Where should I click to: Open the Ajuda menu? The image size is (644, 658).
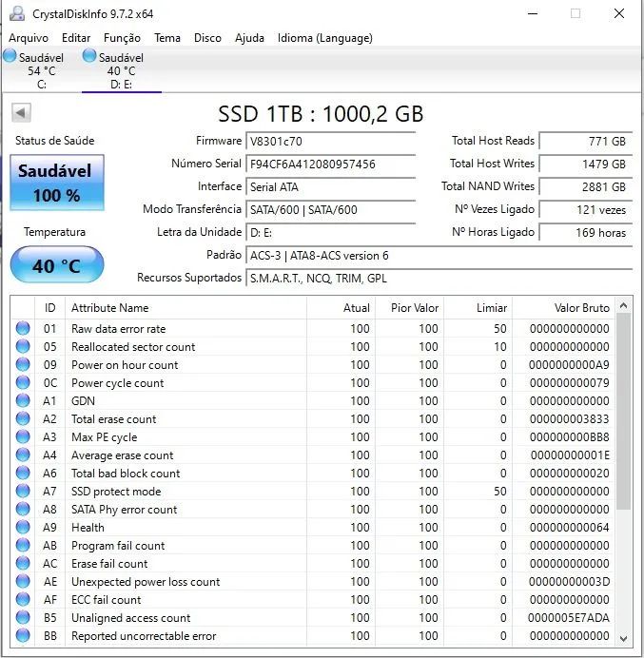click(x=249, y=38)
